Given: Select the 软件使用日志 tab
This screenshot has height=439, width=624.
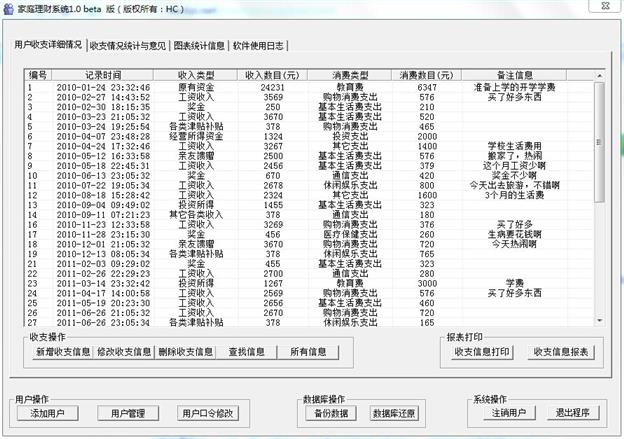Looking at the screenshot, I should (x=259, y=46).
